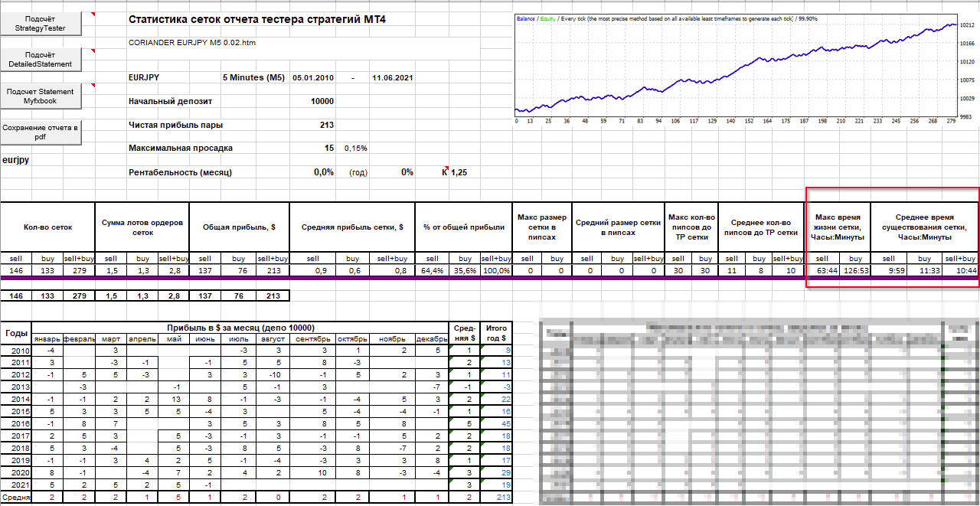
Task: Select the Итого год $ column header
Action: (x=497, y=333)
